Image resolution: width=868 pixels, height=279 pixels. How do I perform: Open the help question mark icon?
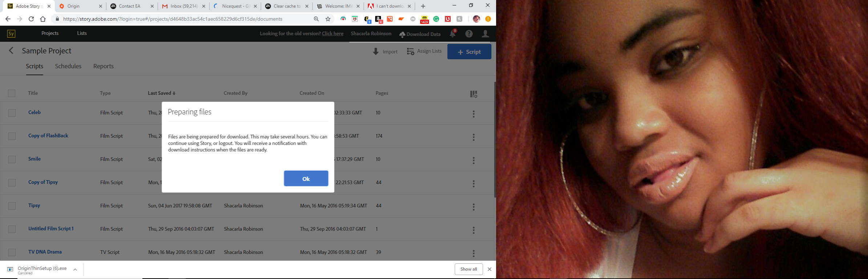(469, 34)
